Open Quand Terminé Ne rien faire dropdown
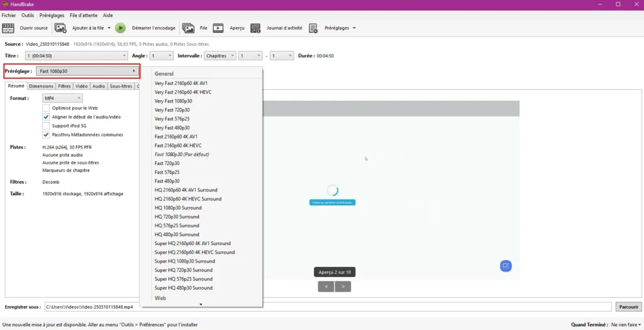 tap(626, 325)
